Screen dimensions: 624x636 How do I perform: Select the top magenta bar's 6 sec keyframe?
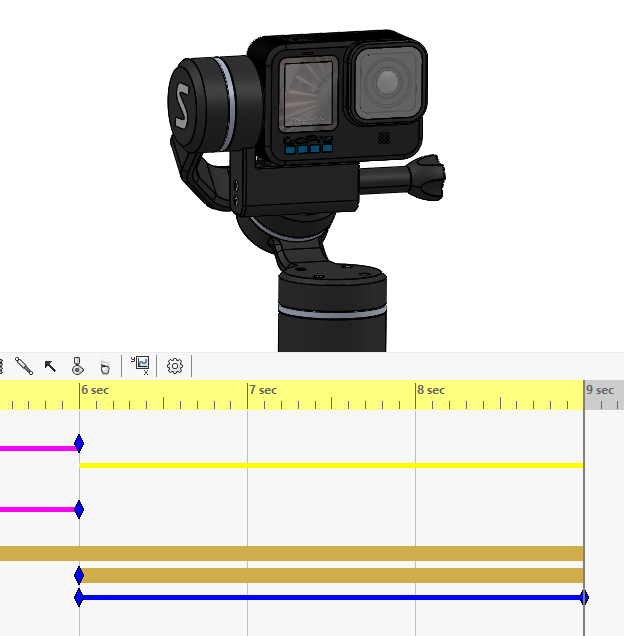[x=79, y=444]
